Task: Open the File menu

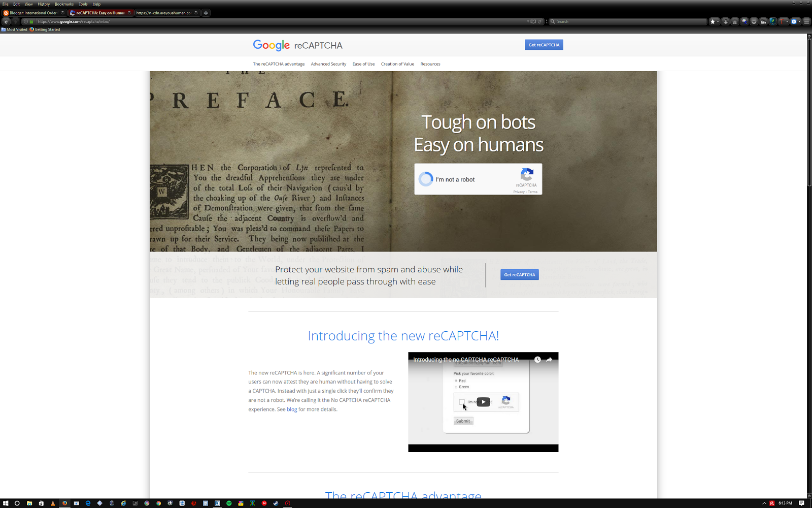Action: [5, 4]
